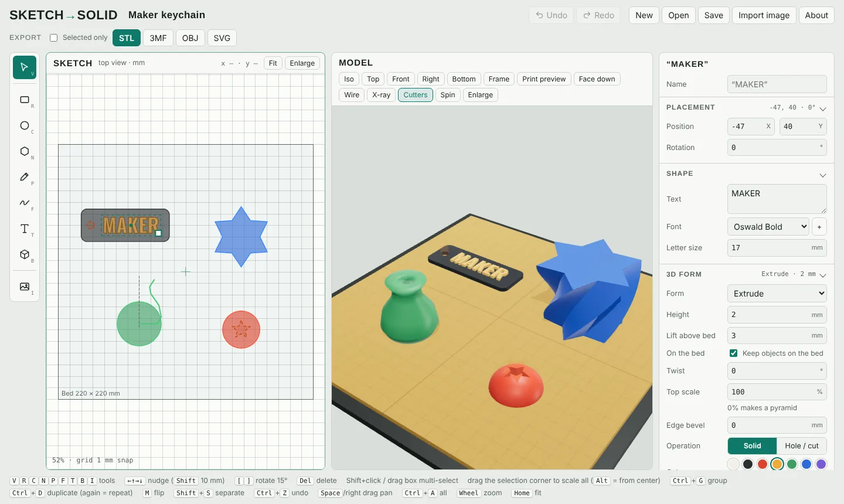Click the Save button
Image resolution: width=844 pixels, height=504 pixels.
714,15
